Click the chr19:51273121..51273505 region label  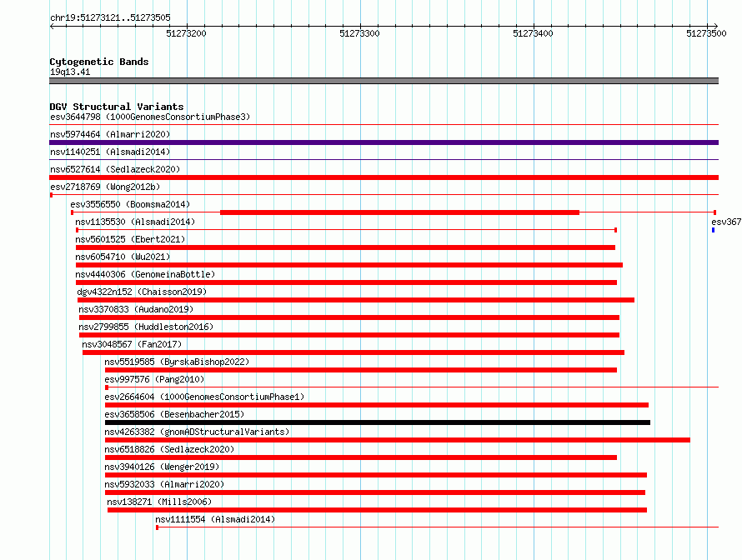(x=110, y=17)
